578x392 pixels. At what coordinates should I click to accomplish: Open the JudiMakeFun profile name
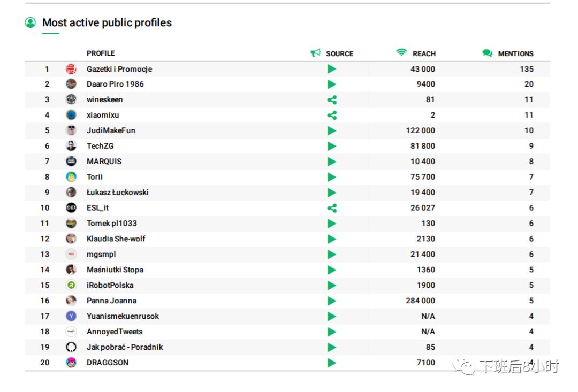[x=111, y=131]
